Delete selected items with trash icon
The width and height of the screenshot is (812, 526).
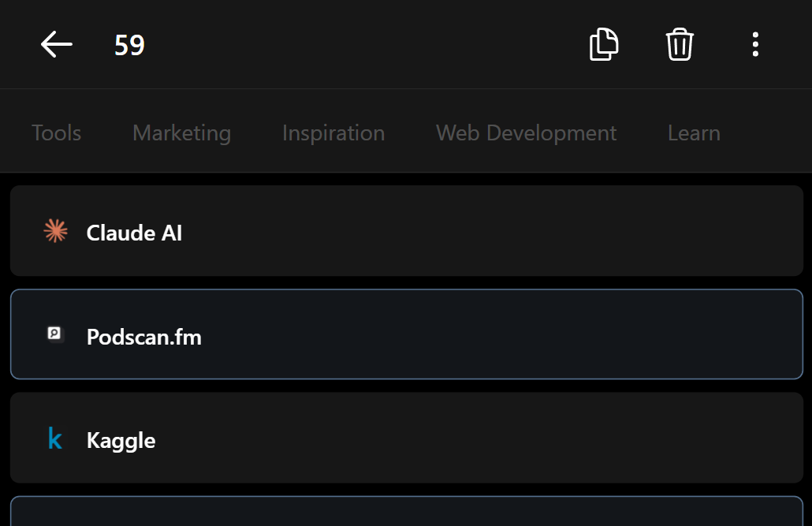pyautogui.click(x=680, y=45)
